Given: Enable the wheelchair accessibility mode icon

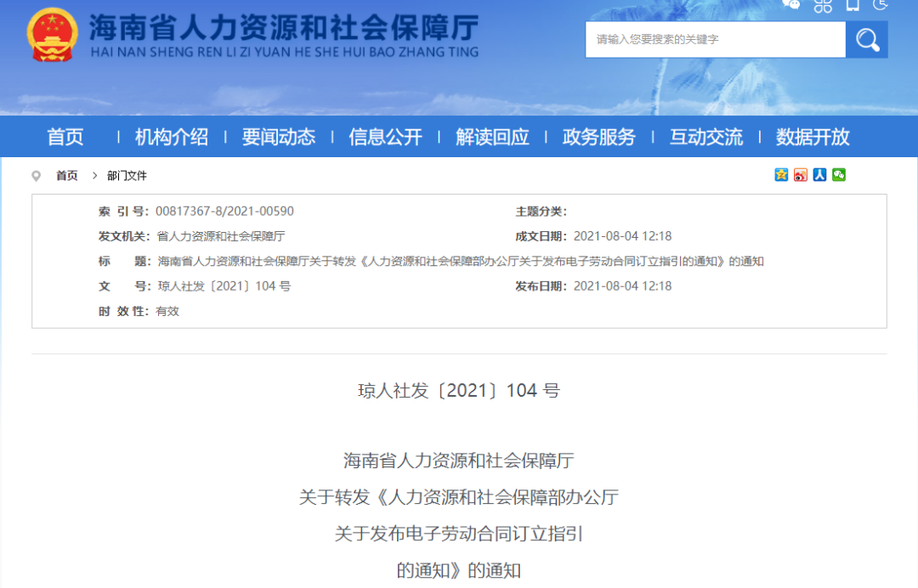Looking at the screenshot, I should click(x=881, y=4).
